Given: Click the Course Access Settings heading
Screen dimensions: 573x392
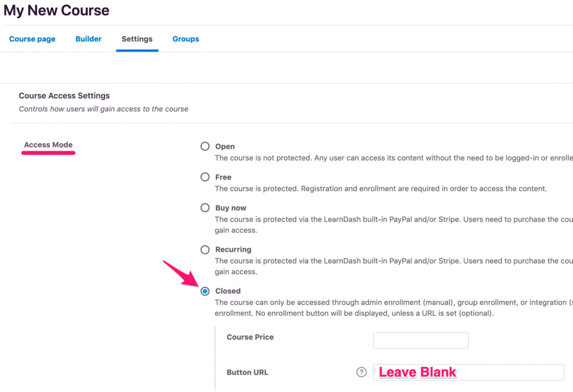Looking at the screenshot, I should click(x=64, y=96).
